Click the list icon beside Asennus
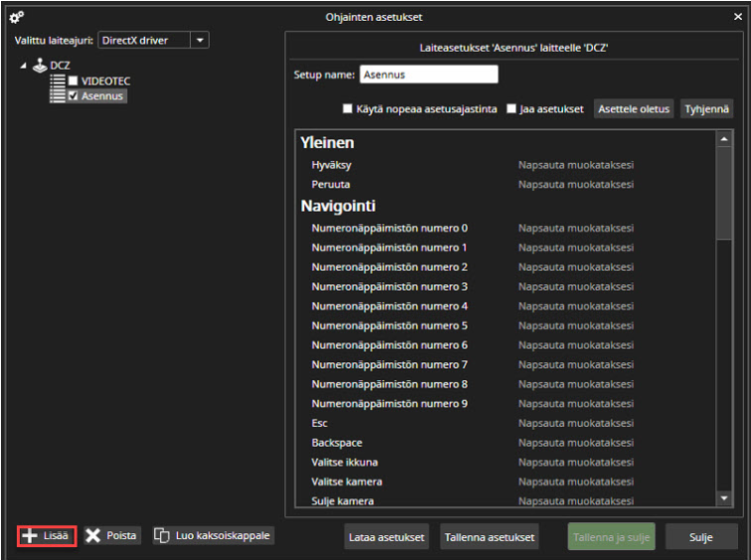 (x=58, y=96)
